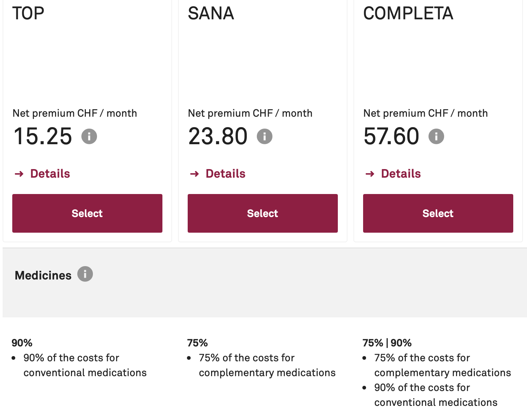Click arrow icon left of COMPLETA Details

(370, 174)
